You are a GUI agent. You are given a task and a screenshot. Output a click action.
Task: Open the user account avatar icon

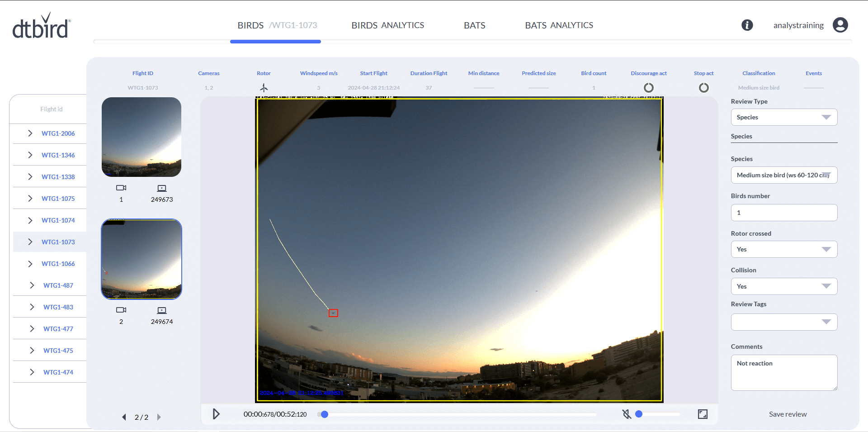click(840, 25)
